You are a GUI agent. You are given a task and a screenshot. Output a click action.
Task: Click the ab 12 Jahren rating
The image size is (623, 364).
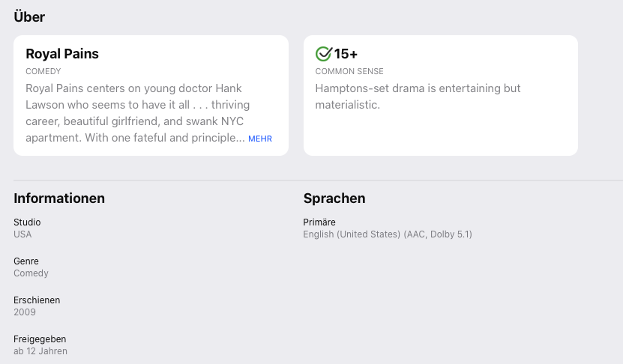pyautogui.click(x=40, y=351)
